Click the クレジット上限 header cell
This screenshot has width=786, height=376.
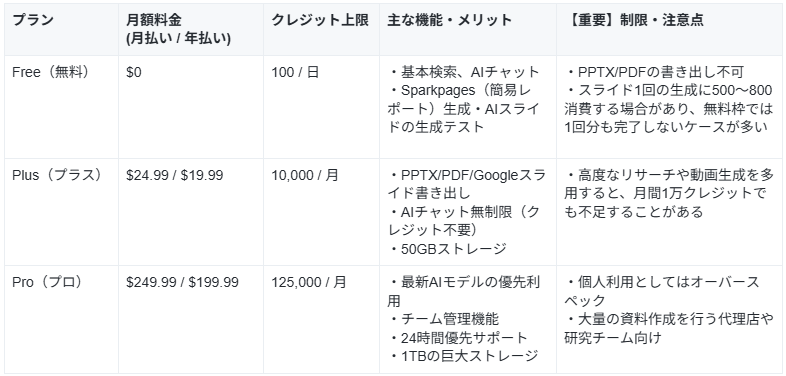click(x=320, y=20)
